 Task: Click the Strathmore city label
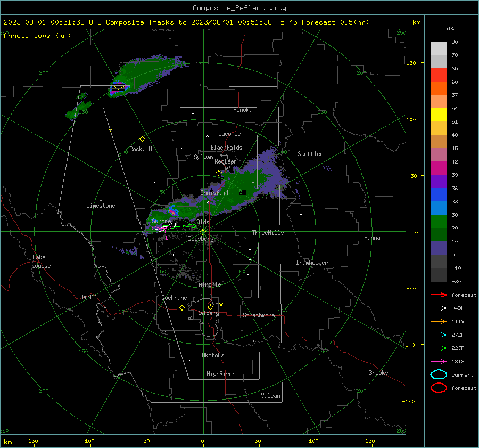pos(259,315)
